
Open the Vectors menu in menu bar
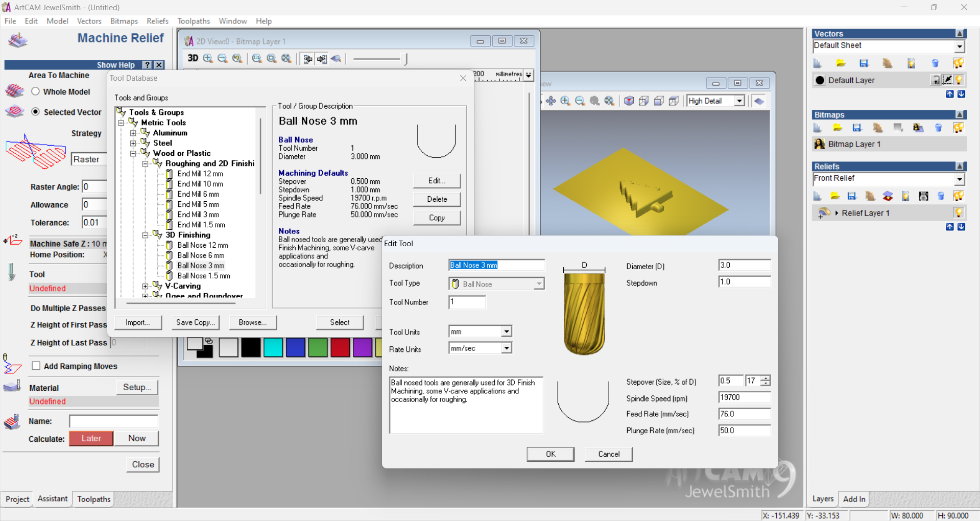click(x=89, y=21)
